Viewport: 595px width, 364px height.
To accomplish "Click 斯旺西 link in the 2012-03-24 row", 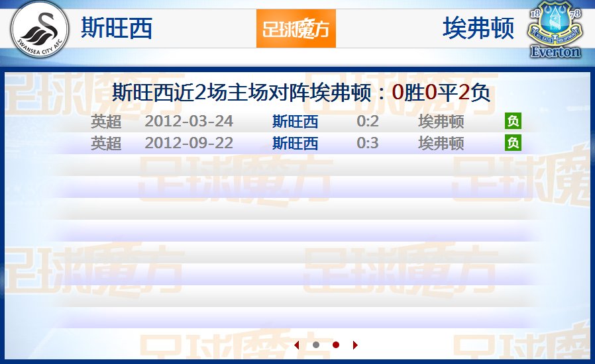I will coord(296,122).
